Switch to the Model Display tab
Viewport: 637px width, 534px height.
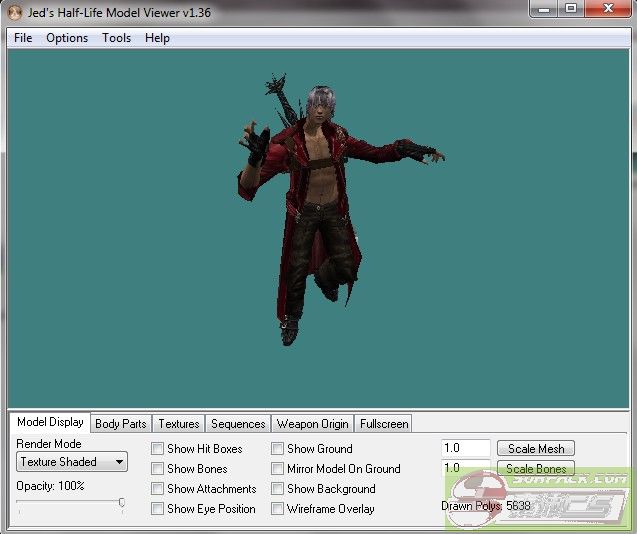point(50,422)
